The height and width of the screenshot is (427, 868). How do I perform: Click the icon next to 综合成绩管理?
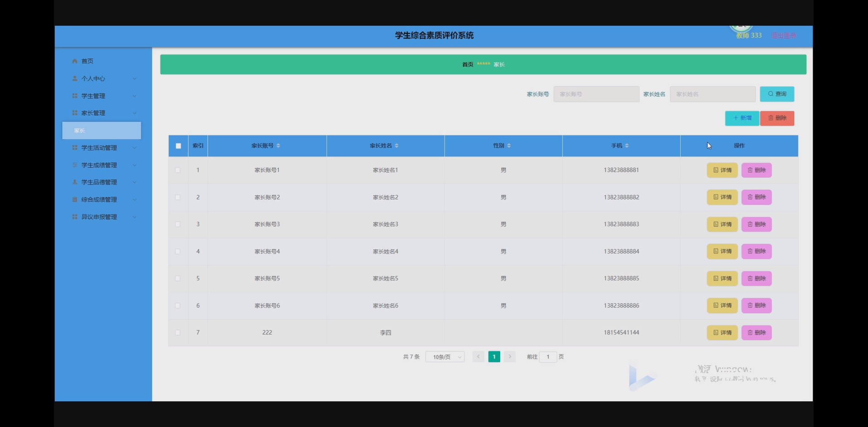tap(75, 199)
